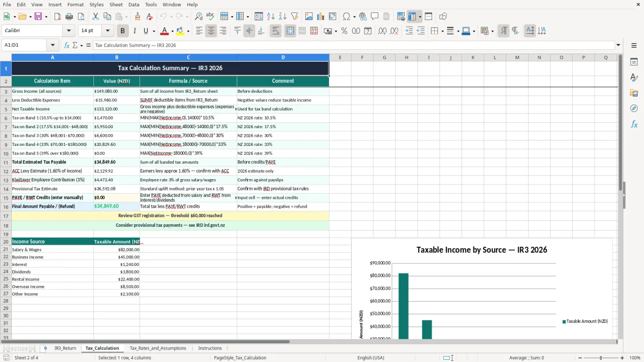Switch to Tax_Rates_and_Assumptions sheet tab
This screenshot has width=644, height=362.
point(158,348)
